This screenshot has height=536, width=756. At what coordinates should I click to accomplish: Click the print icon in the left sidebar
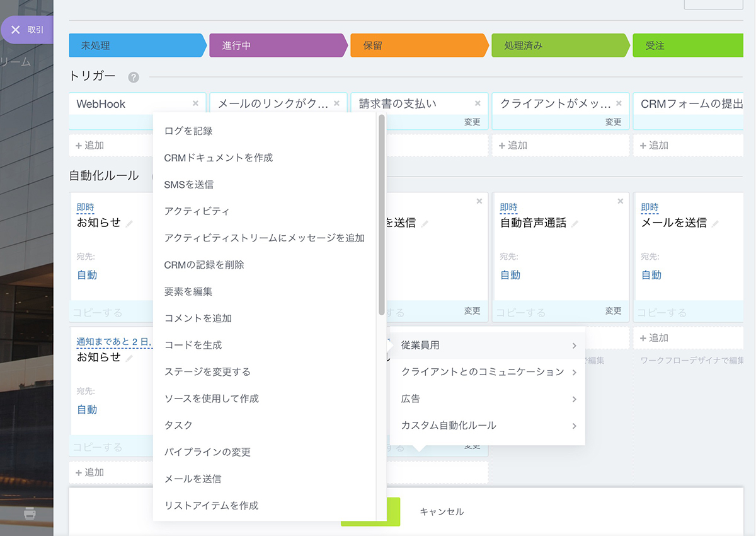pos(30,513)
